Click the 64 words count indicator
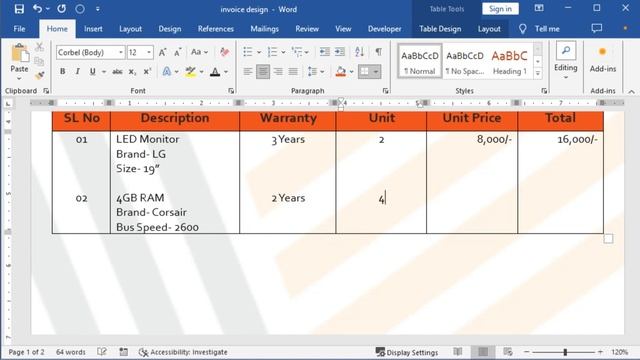 71,352
